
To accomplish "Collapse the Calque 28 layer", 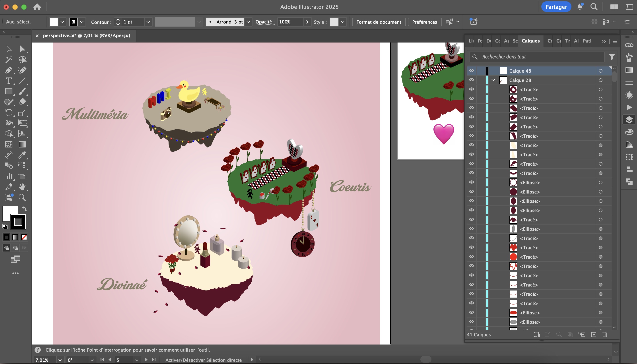I will (x=493, y=80).
